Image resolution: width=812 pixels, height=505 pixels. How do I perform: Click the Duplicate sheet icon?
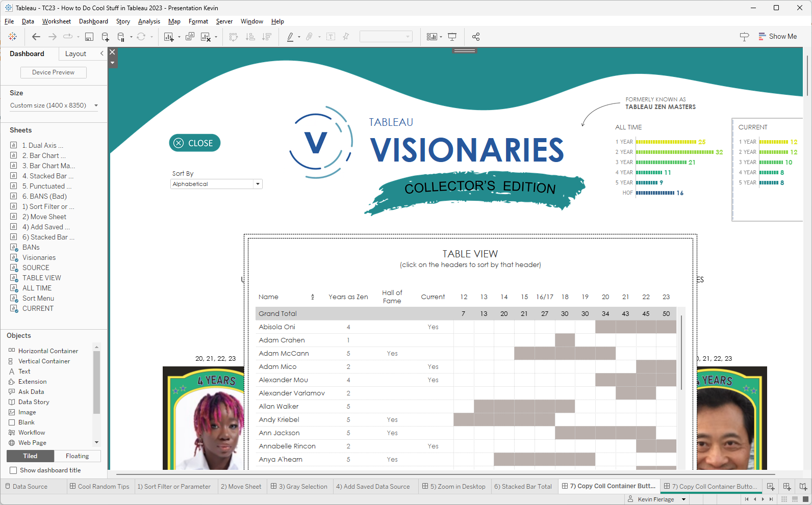pos(190,37)
